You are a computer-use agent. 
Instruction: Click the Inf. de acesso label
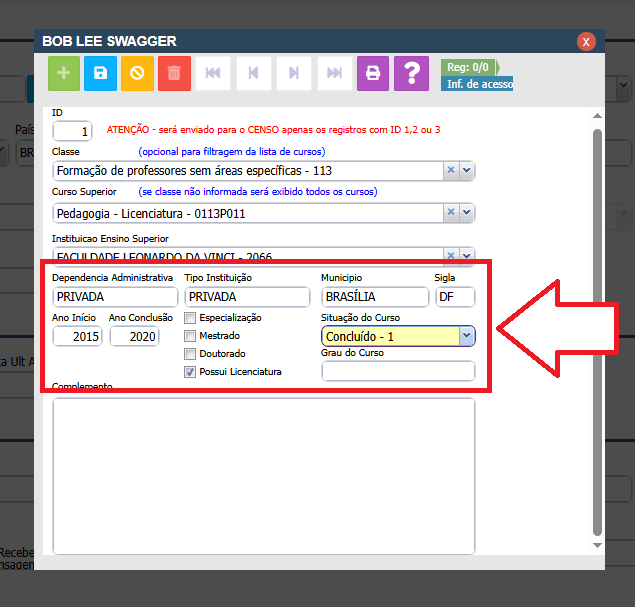477,84
